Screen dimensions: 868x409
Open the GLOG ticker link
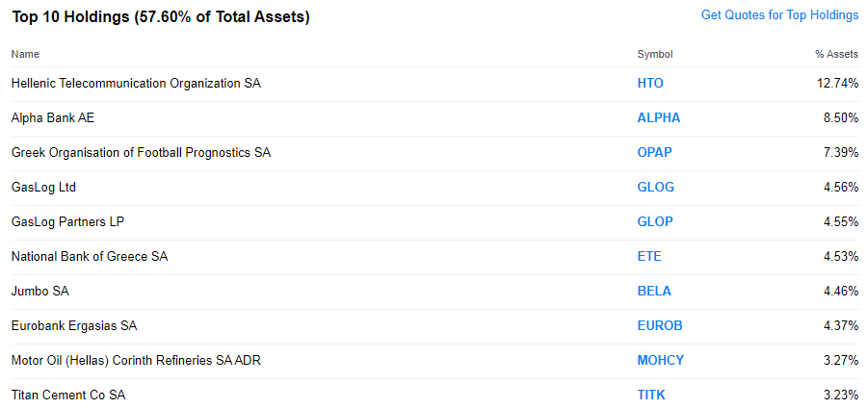[655, 188]
